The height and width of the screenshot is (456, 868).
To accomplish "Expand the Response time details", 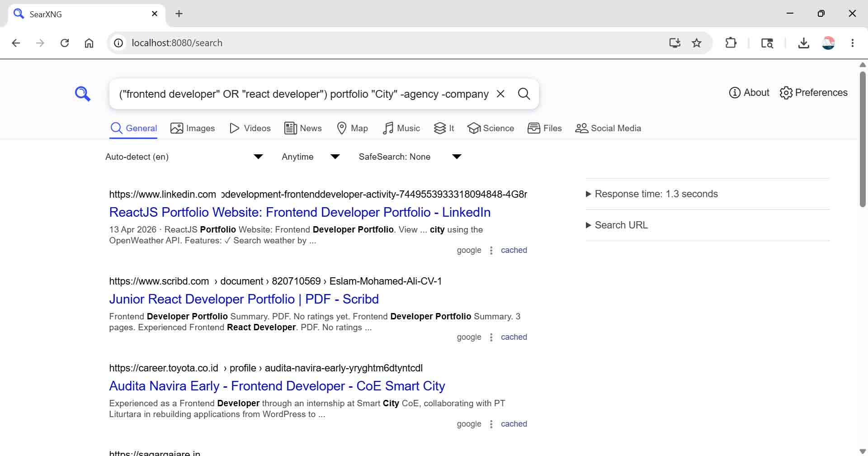I will 652,194.
